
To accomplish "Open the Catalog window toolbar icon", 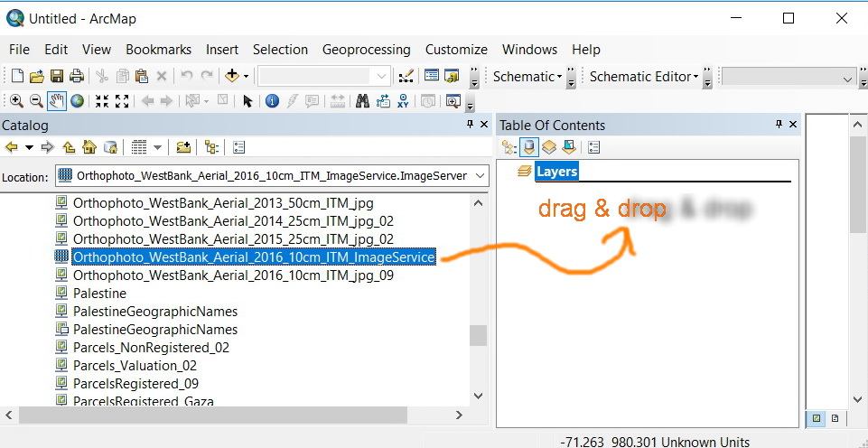I will click(452, 75).
